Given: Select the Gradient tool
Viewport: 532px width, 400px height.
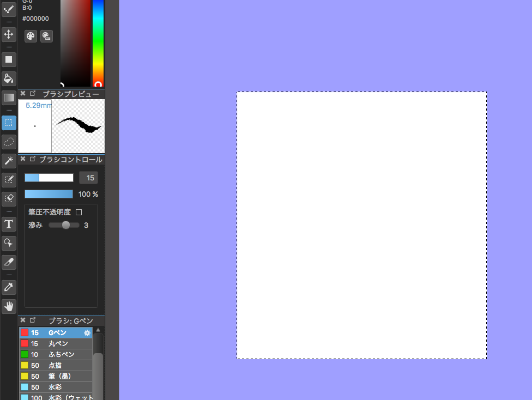Looking at the screenshot, I should (x=9, y=98).
